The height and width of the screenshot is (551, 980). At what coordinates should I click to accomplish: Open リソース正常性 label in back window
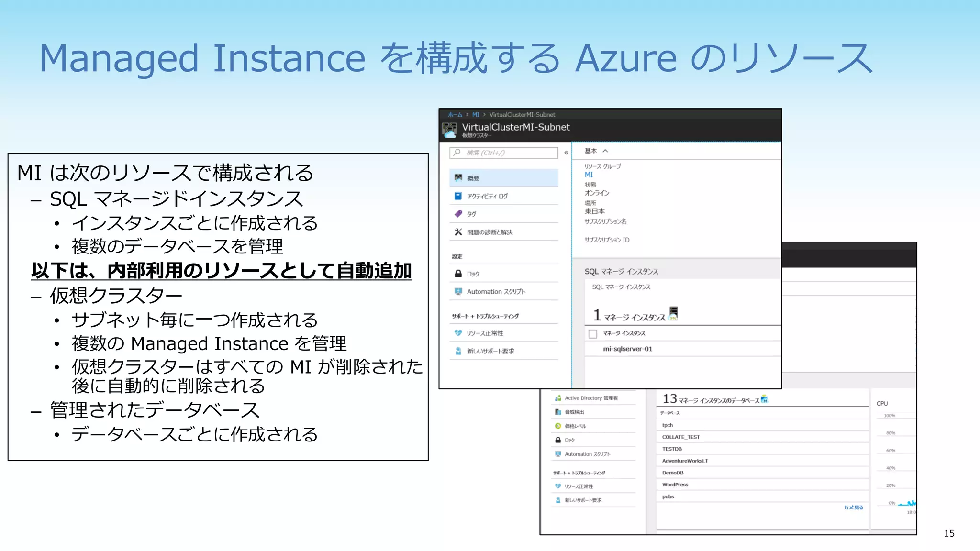579,486
